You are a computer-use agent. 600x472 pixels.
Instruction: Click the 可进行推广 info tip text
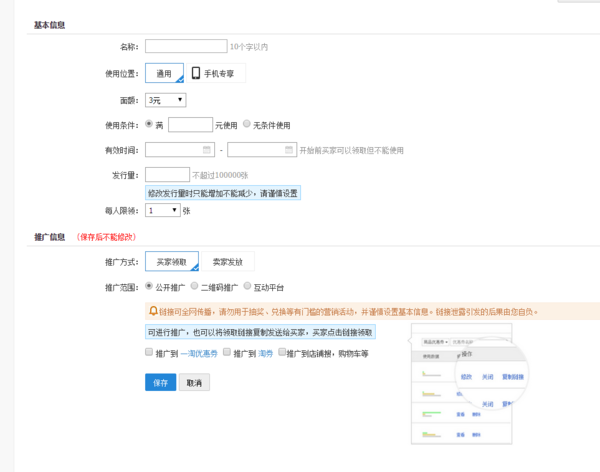[260, 332]
